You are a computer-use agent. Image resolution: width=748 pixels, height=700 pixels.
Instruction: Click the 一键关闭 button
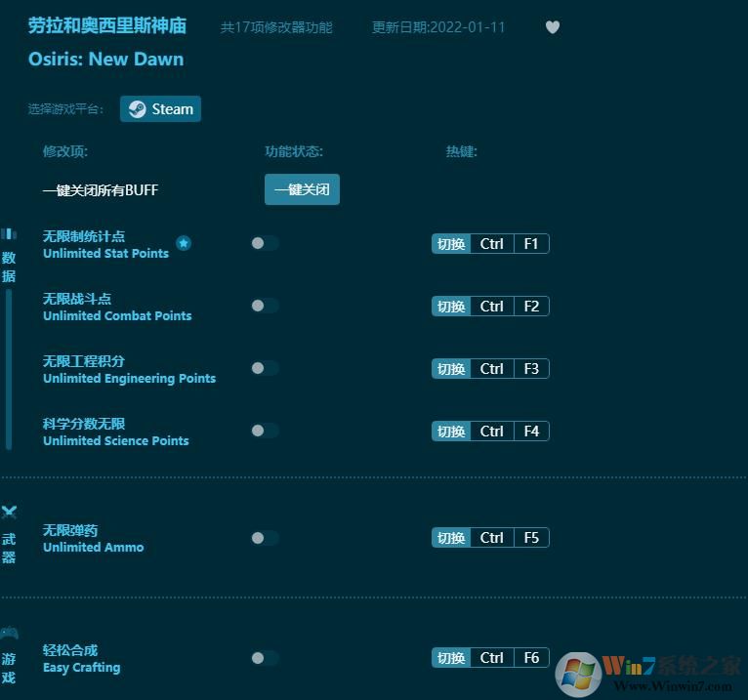point(302,189)
